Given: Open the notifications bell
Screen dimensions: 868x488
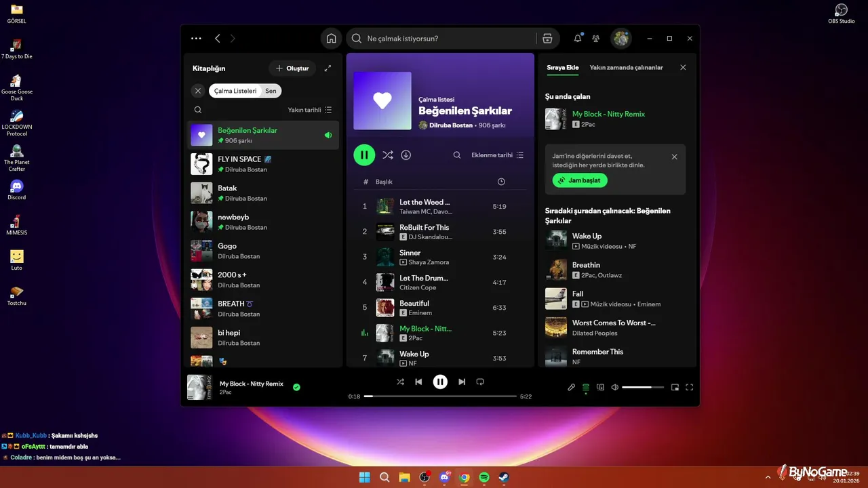Looking at the screenshot, I should 578,39.
